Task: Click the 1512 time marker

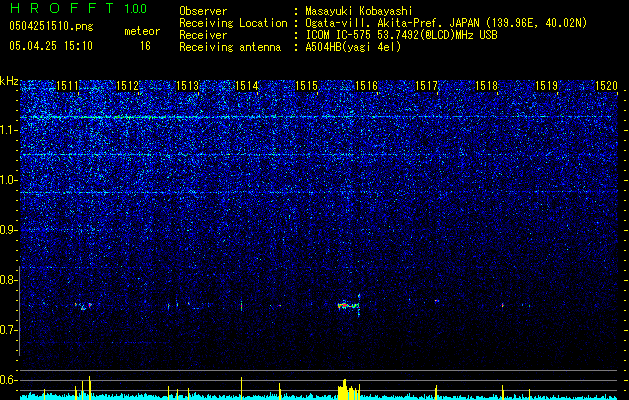Action: point(128,85)
